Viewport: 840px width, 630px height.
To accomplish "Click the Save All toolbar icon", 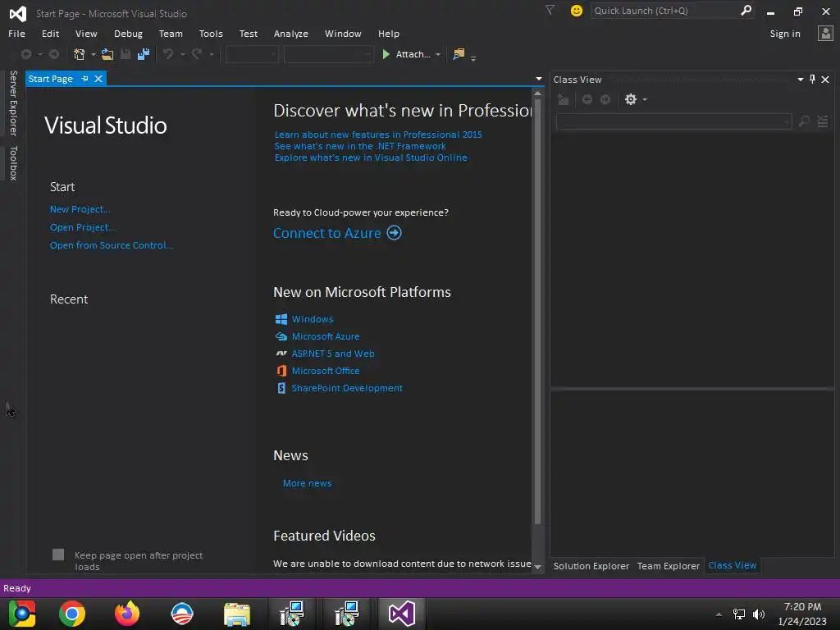I will (144, 54).
